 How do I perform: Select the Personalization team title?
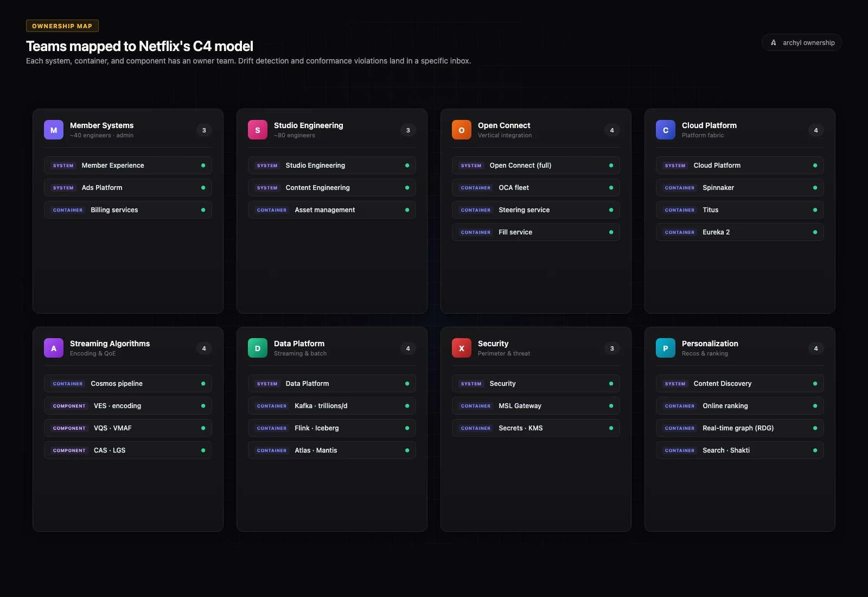click(710, 344)
